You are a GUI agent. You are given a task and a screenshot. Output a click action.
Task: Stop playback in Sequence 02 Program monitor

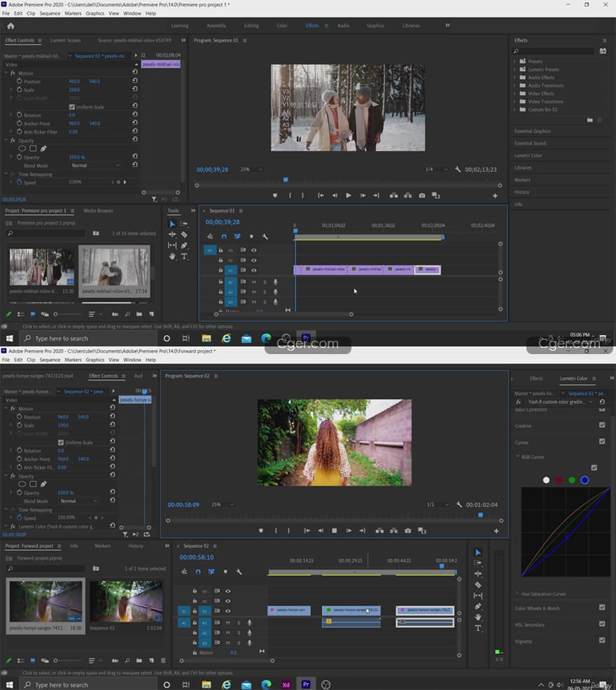click(335, 530)
